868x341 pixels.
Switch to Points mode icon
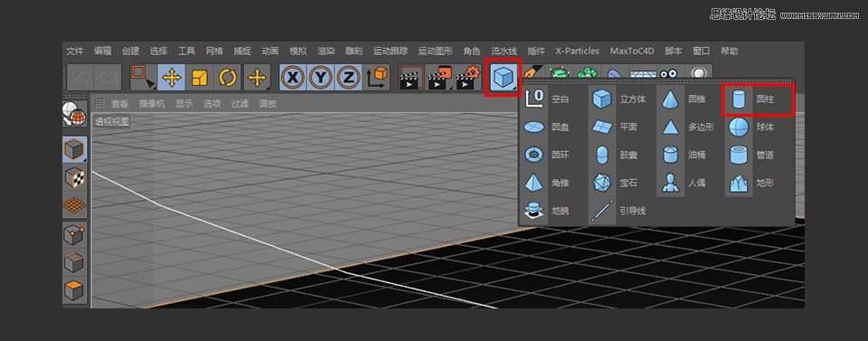point(74,235)
